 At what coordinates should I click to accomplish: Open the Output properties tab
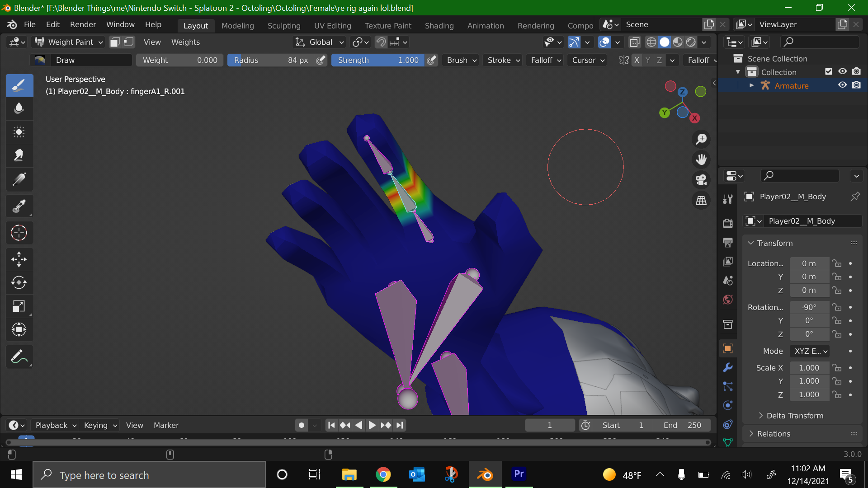(x=728, y=243)
